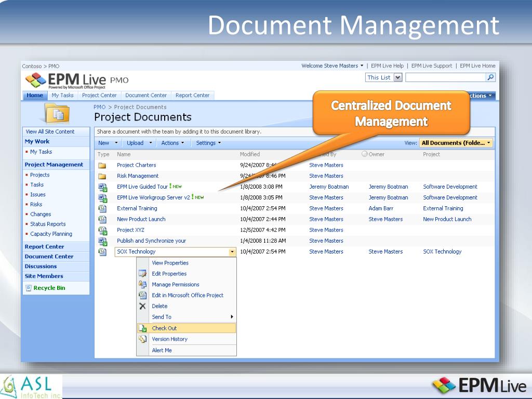532x399 pixels.
Task: Choose Check Out in context menu
Action: coord(187,328)
